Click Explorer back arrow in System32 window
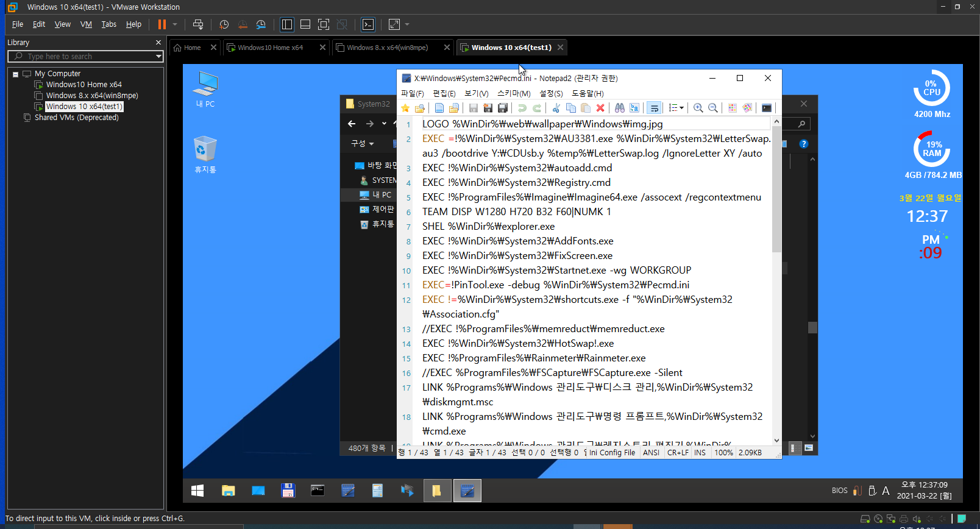980x529 pixels. [352, 124]
